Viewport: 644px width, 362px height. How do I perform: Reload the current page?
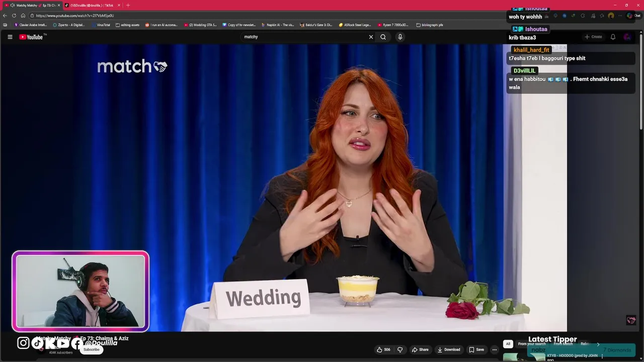[x=14, y=16]
